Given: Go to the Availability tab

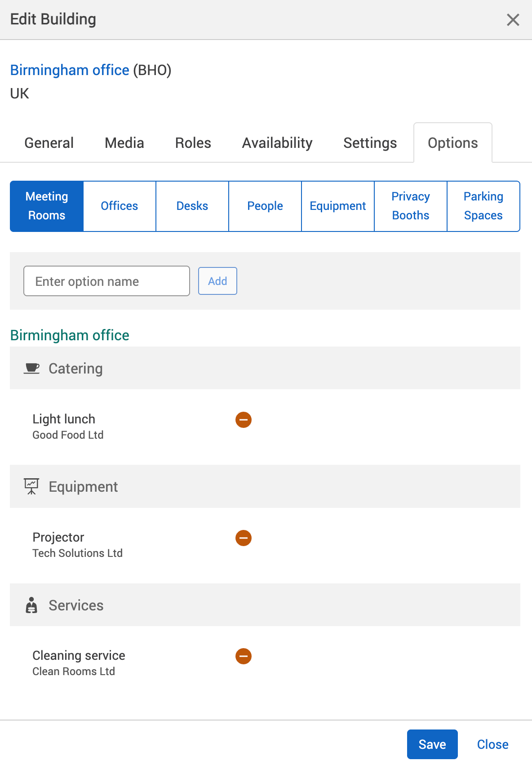Looking at the screenshot, I should click(x=277, y=143).
